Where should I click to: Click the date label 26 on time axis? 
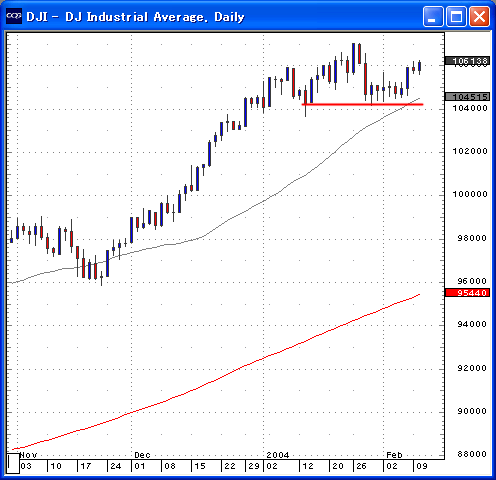coord(361,466)
